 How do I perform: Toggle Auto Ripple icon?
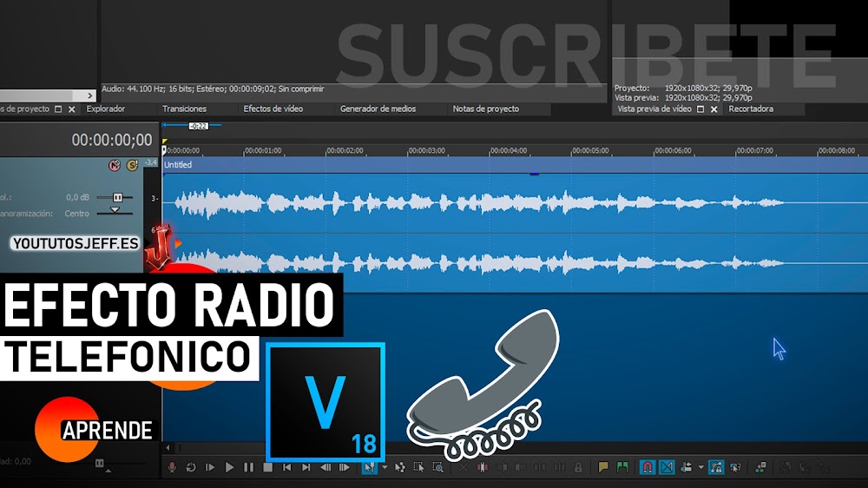point(687,467)
